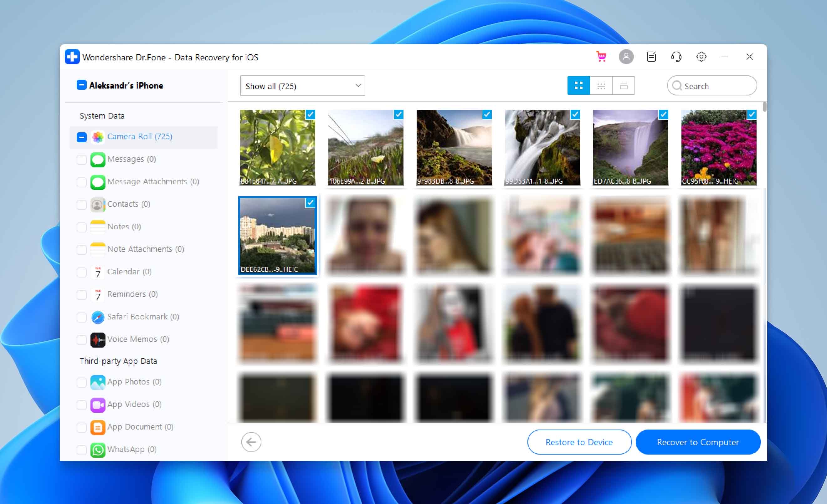Open the headset support icon

point(676,57)
